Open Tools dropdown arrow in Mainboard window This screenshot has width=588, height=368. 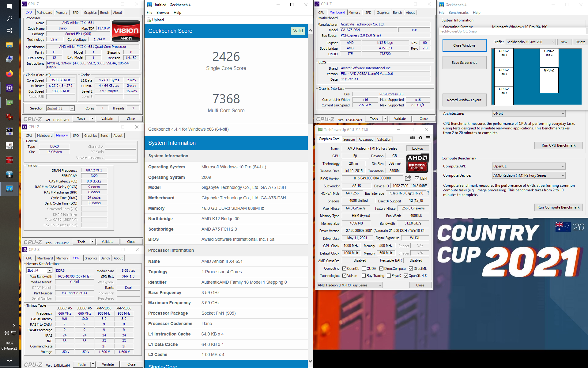click(x=385, y=119)
